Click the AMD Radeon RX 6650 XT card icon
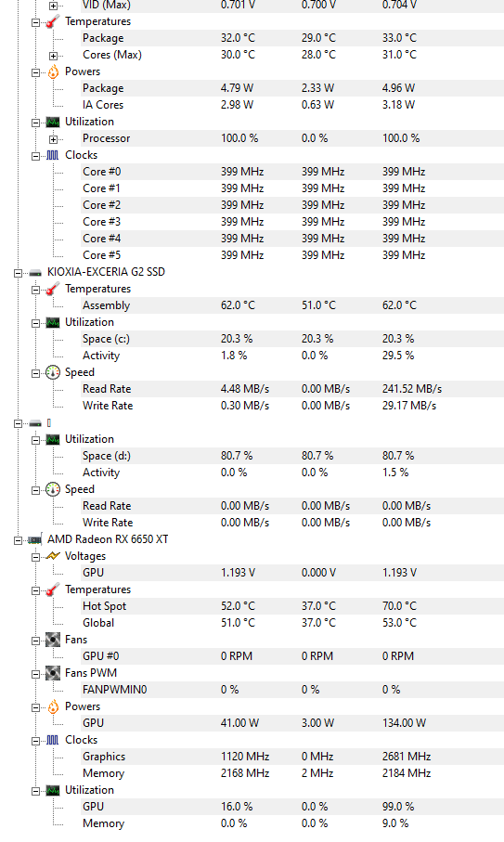The image size is (504, 842). (x=35, y=539)
